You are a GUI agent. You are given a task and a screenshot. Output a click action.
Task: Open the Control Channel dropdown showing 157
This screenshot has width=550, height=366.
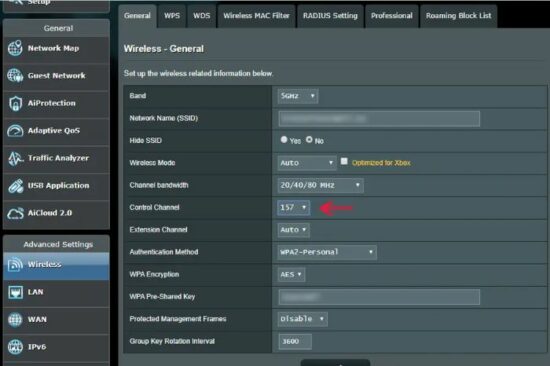pyautogui.click(x=293, y=207)
